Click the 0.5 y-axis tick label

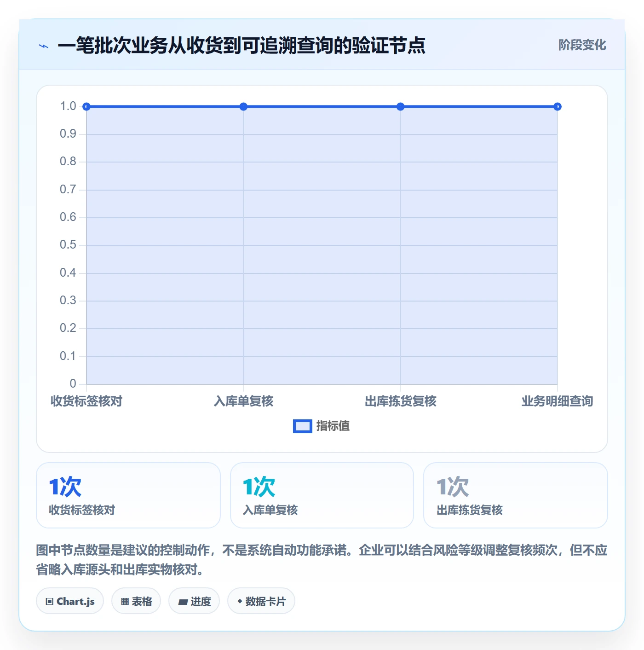coord(68,245)
